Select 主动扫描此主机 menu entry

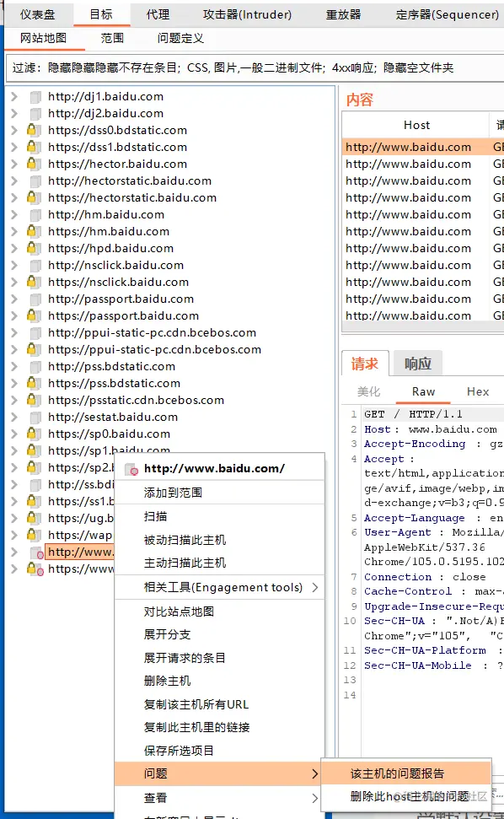[x=220, y=563]
